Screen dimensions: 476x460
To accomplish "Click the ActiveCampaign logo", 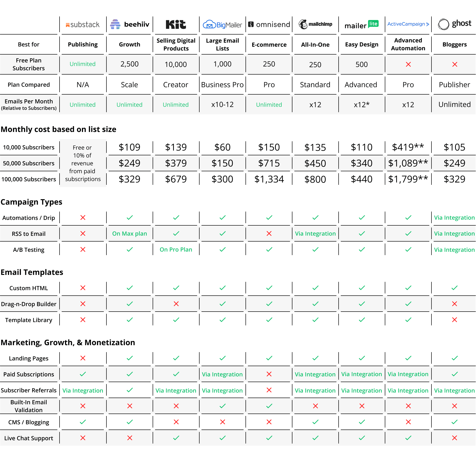I will (x=408, y=24).
